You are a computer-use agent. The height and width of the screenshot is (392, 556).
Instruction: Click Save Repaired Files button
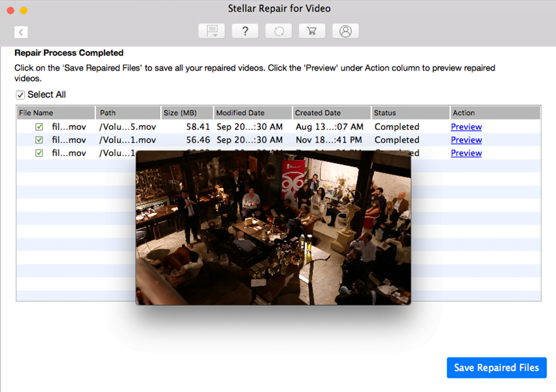(496, 368)
